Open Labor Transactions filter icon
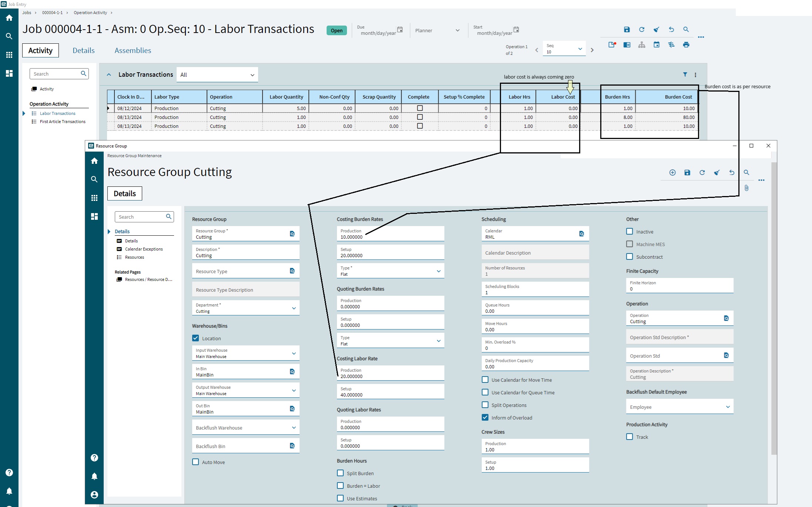 coord(685,74)
